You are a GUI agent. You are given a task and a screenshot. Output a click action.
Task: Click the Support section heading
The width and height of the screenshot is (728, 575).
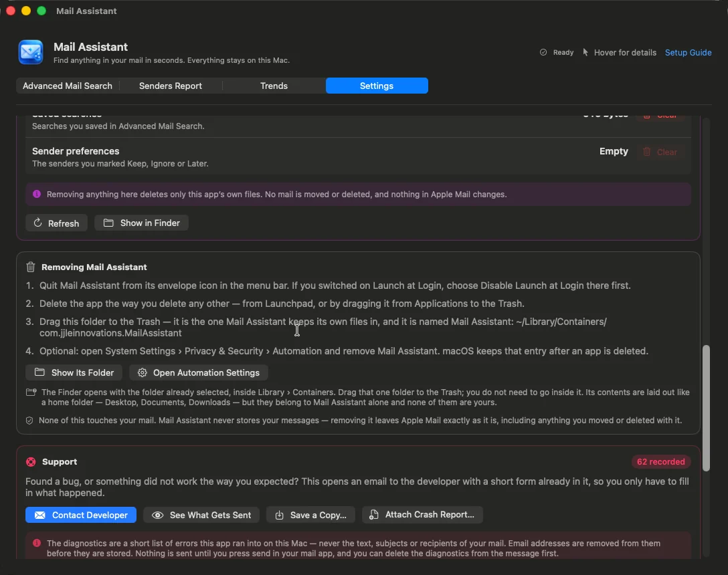[60, 462]
